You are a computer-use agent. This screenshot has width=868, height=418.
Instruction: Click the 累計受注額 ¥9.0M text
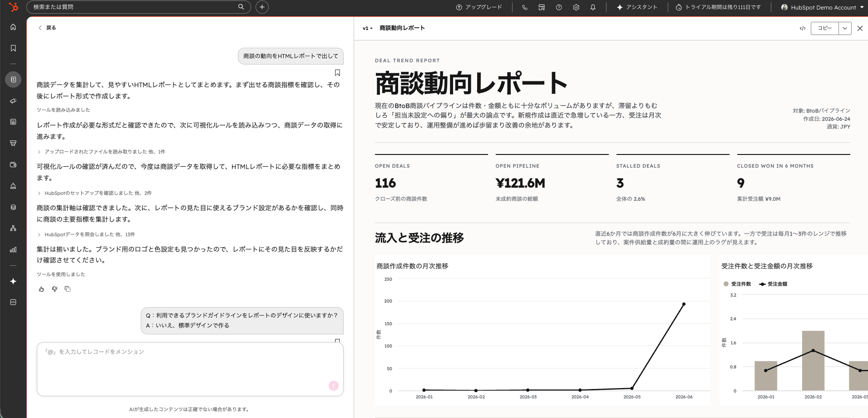[759, 199]
